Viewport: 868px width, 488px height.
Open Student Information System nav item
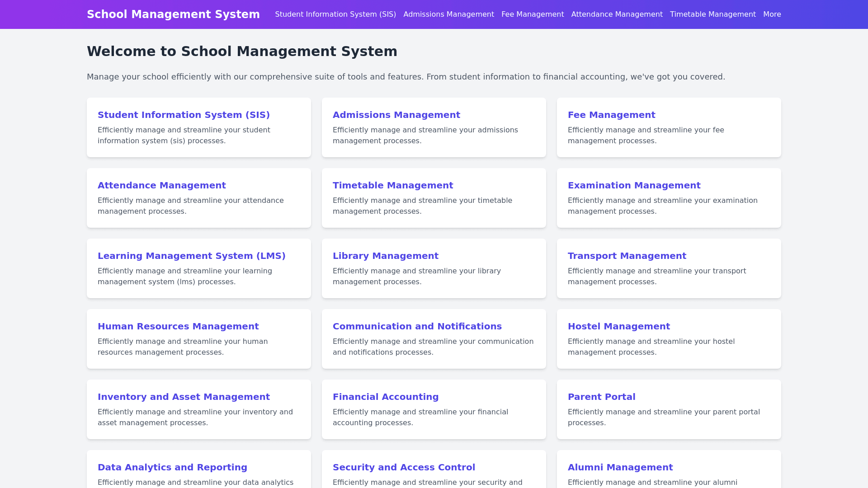[x=335, y=14]
